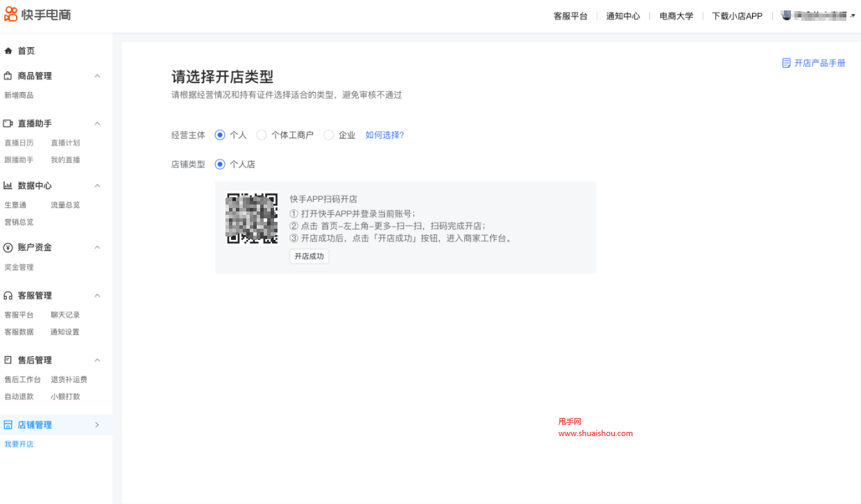This screenshot has height=504, width=861.
Task: Collapse the 数据中心 section chevron
Action: [x=97, y=185]
